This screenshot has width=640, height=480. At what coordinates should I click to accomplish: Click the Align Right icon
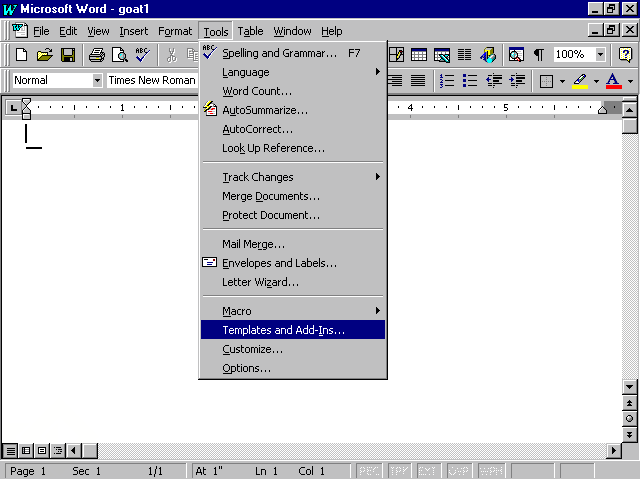[x=395, y=80]
